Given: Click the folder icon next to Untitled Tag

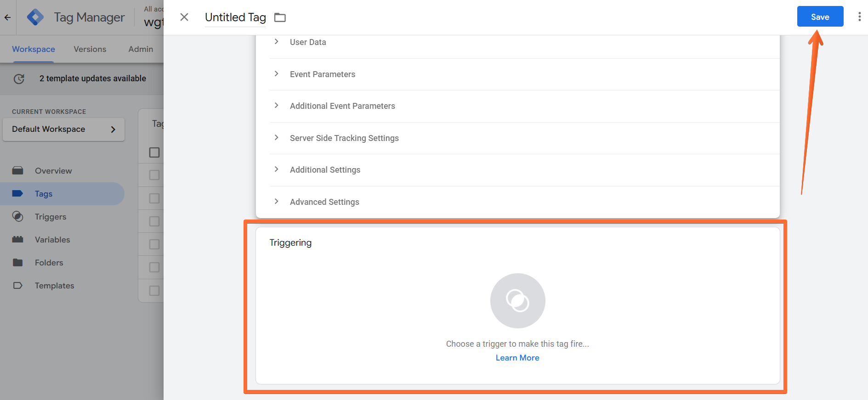Looking at the screenshot, I should 280,17.
